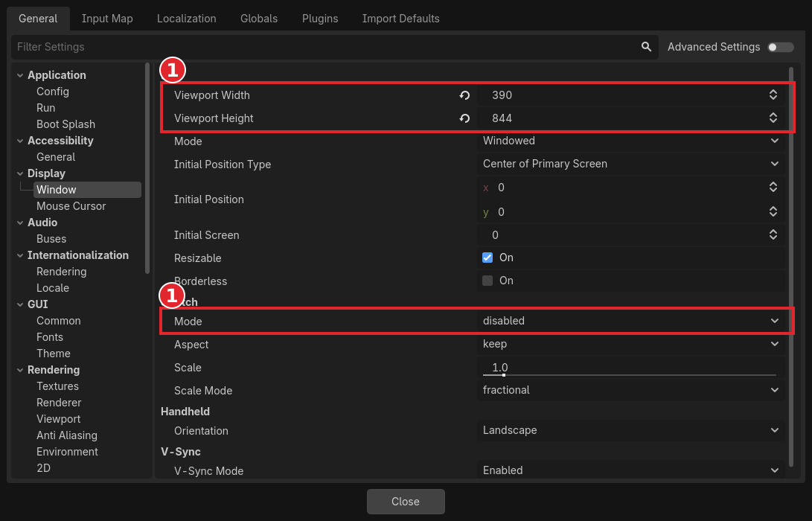Click the search magnifier icon
Image resolution: width=812 pixels, height=521 pixels.
pos(646,47)
